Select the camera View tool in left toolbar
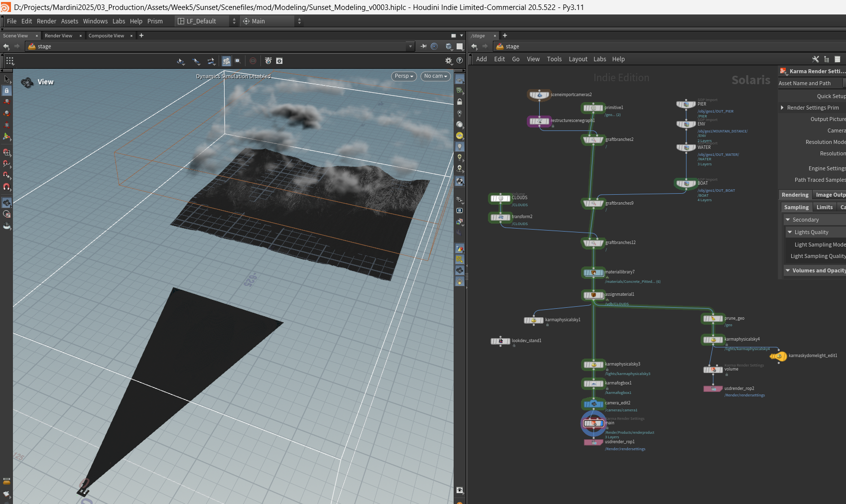Screen dimensions: 846x504 6,203
